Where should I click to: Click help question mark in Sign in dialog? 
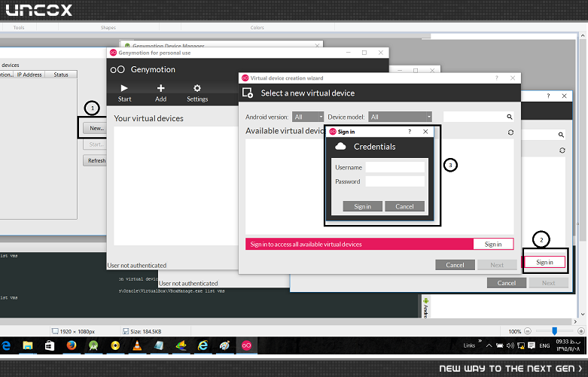tap(410, 132)
